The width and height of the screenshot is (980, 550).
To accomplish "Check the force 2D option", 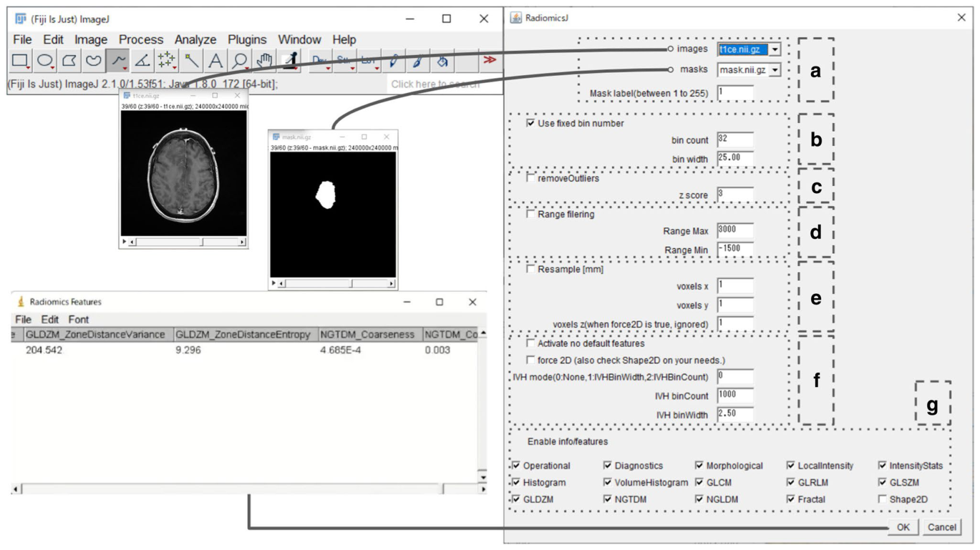I will [x=530, y=360].
